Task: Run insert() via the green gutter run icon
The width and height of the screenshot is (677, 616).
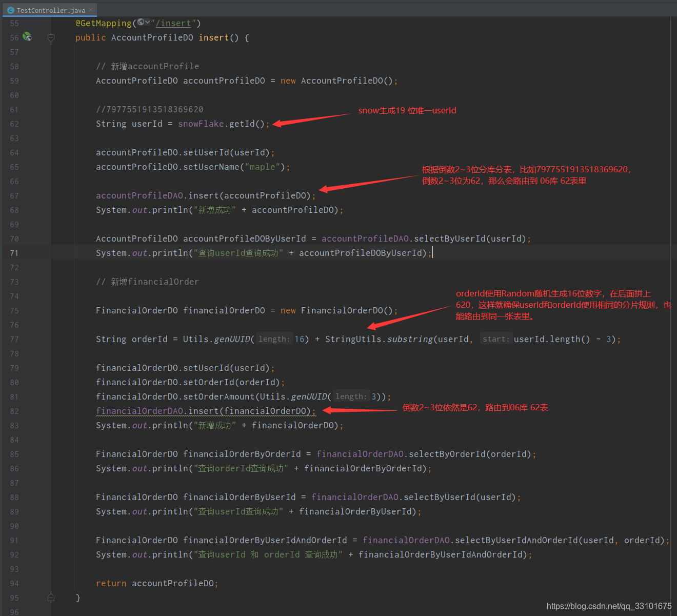Action: pyautogui.click(x=27, y=37)
